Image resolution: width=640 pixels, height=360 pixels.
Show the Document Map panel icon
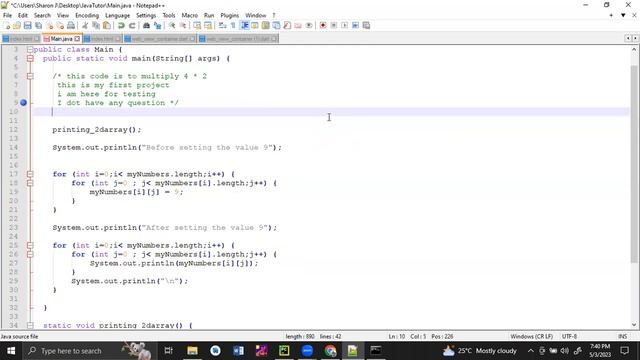(266, 25)
